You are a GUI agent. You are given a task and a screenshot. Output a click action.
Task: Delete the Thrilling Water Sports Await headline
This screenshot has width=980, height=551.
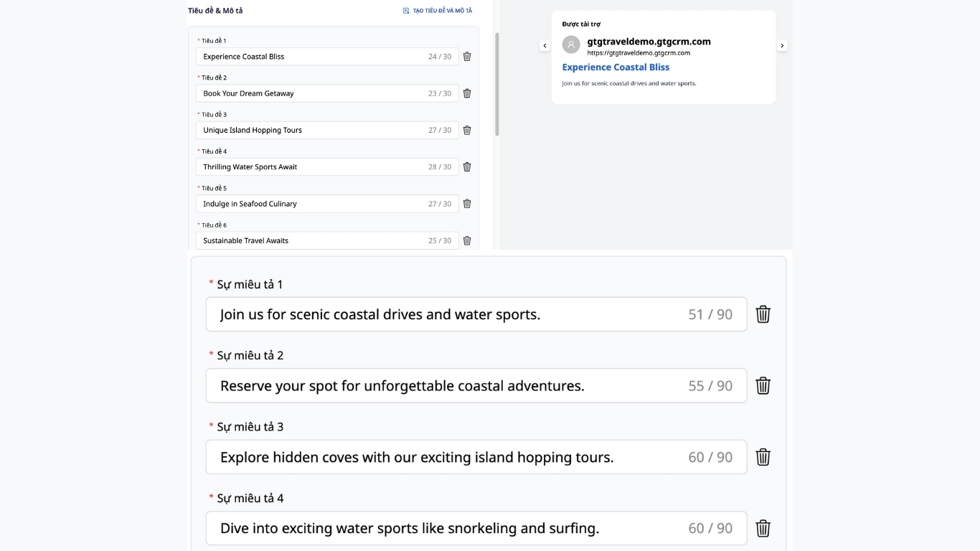467,166
